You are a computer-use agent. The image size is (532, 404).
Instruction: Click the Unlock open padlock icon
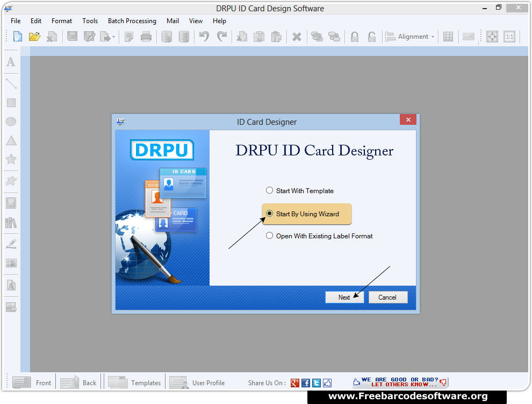coord(372,37)
